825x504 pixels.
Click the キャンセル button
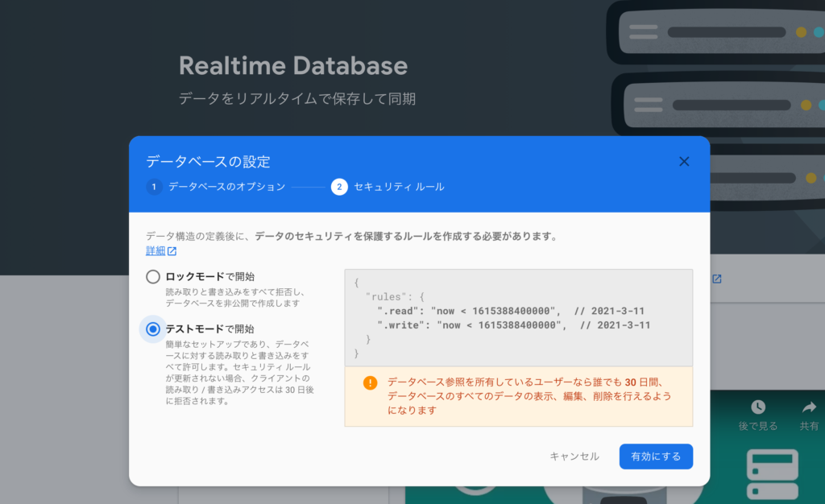(x=574, y=456)
